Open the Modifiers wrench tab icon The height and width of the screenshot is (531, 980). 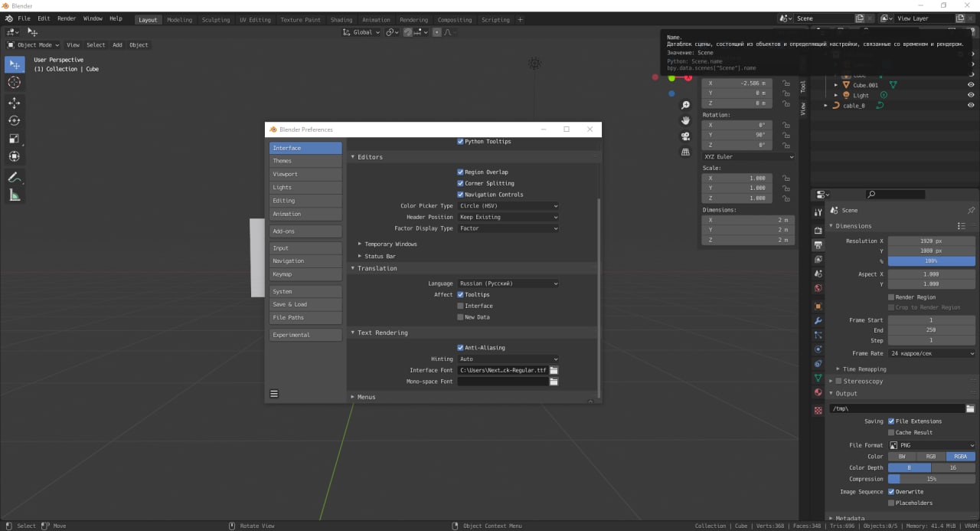pyautogui.click(x=818, y=320)
